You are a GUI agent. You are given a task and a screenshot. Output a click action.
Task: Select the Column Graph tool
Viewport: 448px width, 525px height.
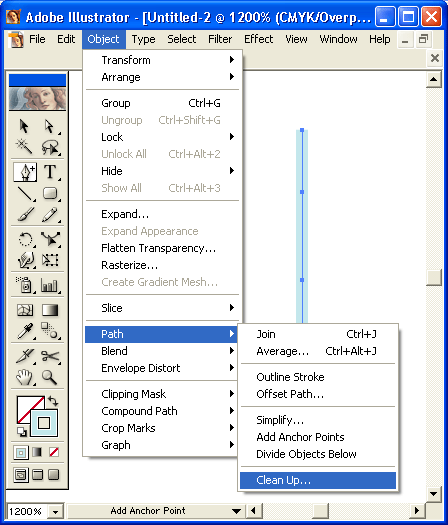click(x=50, y=285)
